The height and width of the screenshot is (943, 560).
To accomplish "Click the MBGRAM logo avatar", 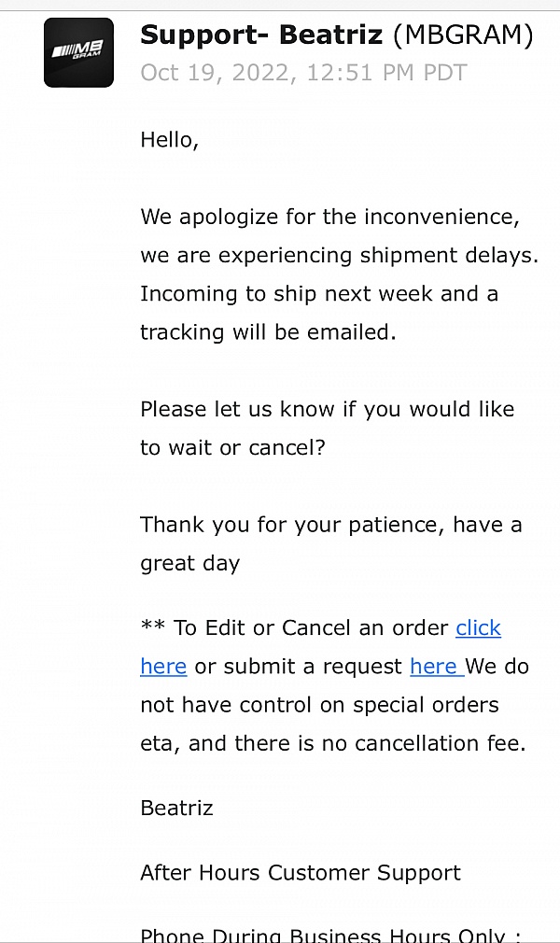I will [x=78, y=52].
